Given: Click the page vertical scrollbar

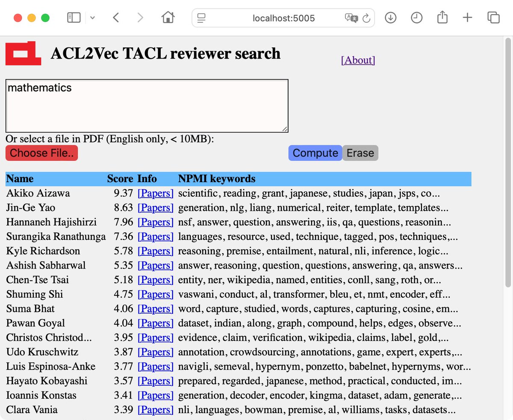Looking at the screenshot, I should (508, 163).
